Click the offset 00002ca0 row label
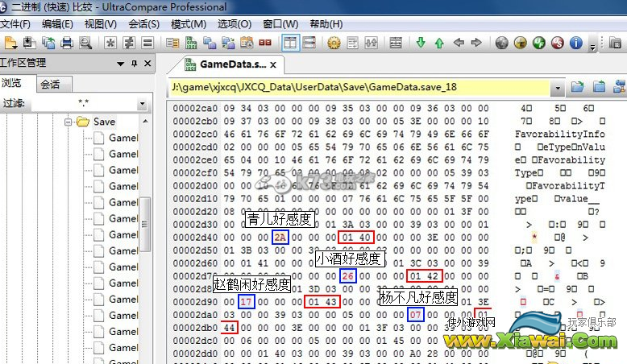 click(x=195, y=108)
